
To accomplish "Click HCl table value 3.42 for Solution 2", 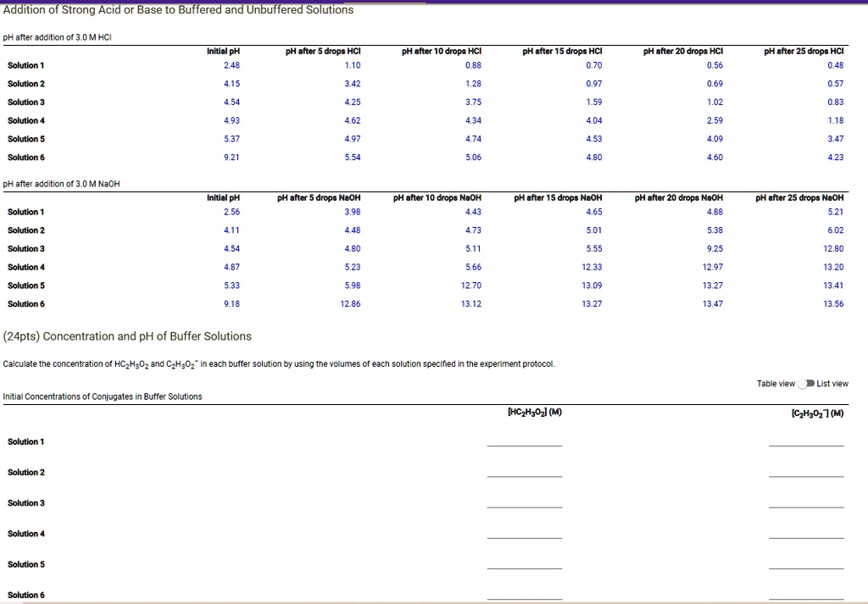I will click(x=352, y=84).
